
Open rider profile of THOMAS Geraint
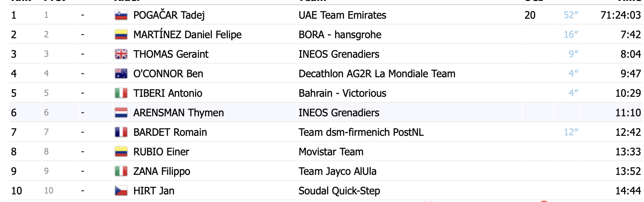pos(171,54)
